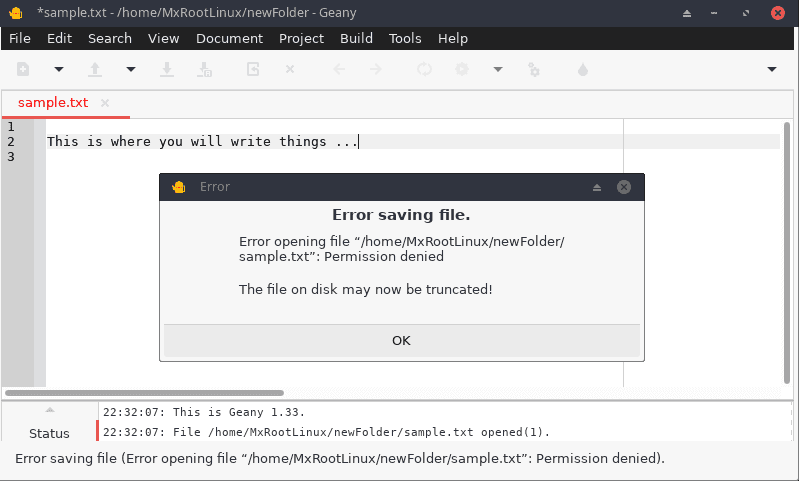Viewport: 799px width, 481px height.
Task: Expand the recent files dropdown arrow
Action: [x=131, y=69]
